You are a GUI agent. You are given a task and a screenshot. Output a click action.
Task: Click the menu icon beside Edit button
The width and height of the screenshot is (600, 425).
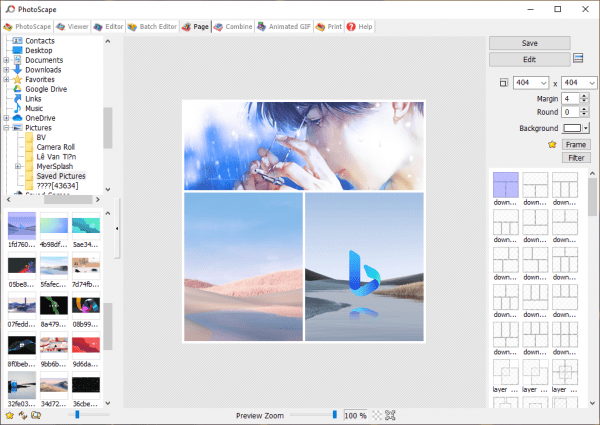coord(578,58)
